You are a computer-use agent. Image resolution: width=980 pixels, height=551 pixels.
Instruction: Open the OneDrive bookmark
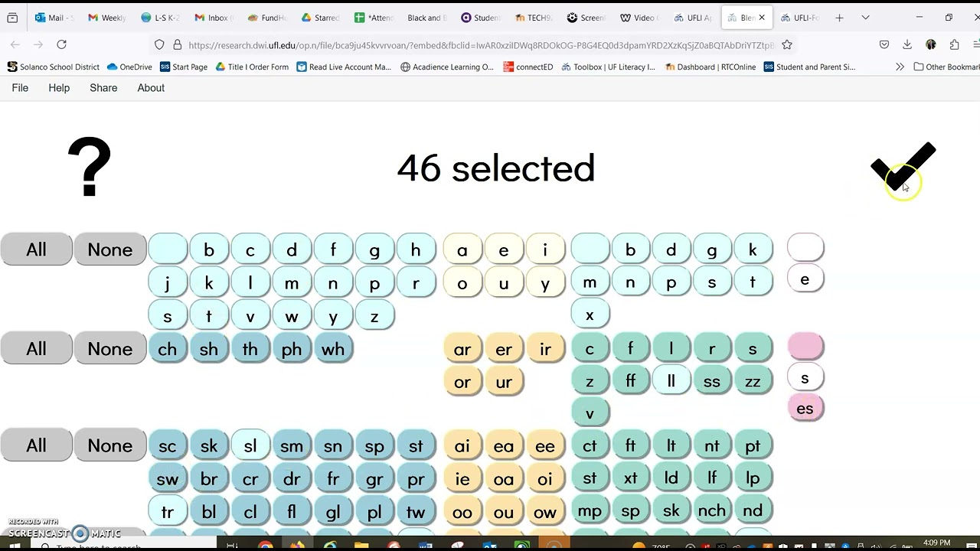coord(129,67)
